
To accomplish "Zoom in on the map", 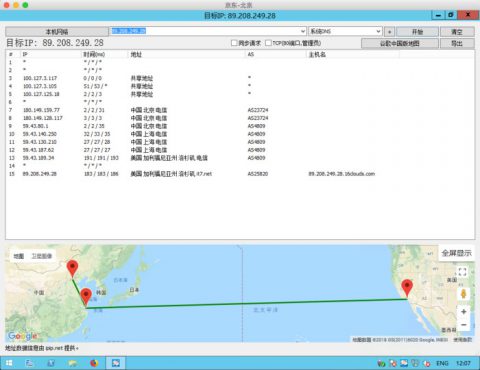I will tap(463, 312).
